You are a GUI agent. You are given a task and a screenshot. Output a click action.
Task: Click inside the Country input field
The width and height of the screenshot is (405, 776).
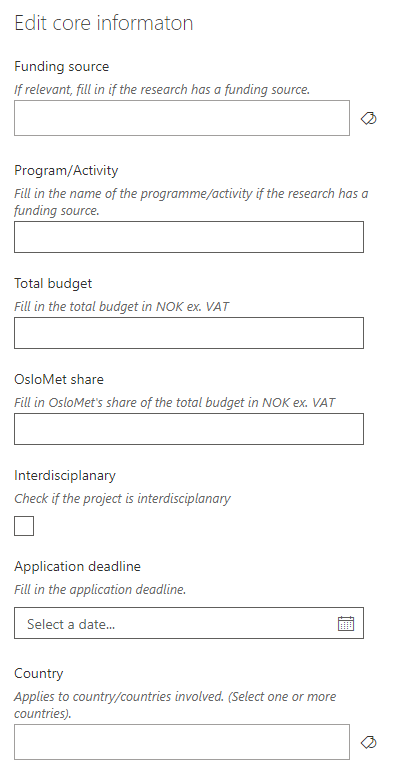[182, 742]
